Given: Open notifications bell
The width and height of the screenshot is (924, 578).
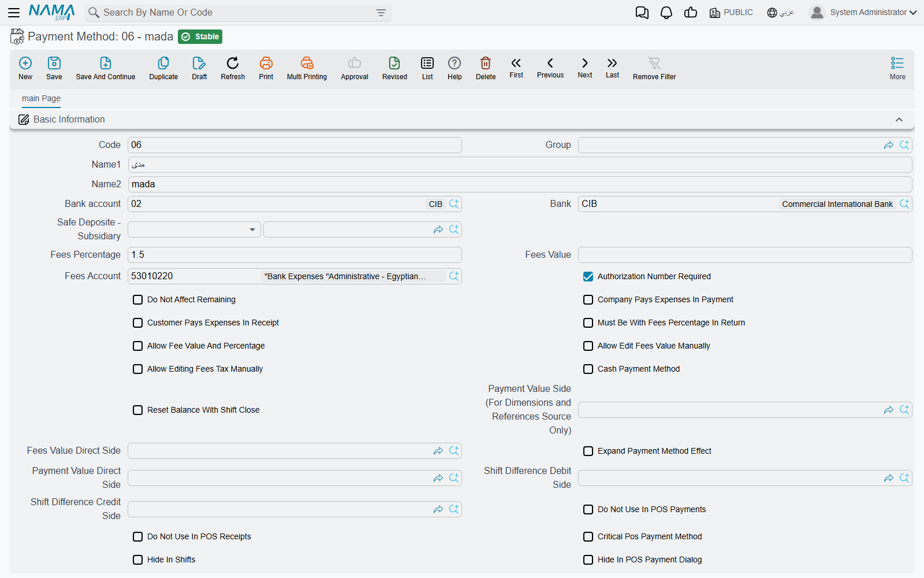Looking at the screenshot, I should click(666, 13).
